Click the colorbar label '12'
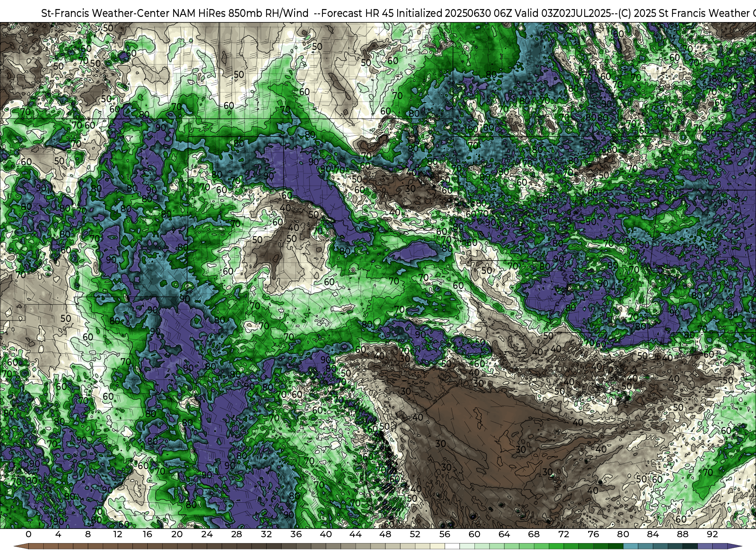This screenshot has height=551, width=756. (x=117, y=534)
